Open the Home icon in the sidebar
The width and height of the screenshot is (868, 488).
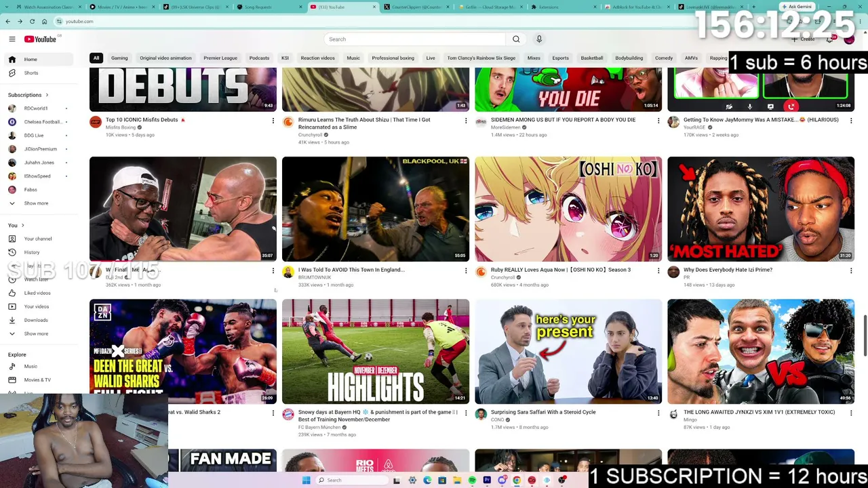[12, 59]
